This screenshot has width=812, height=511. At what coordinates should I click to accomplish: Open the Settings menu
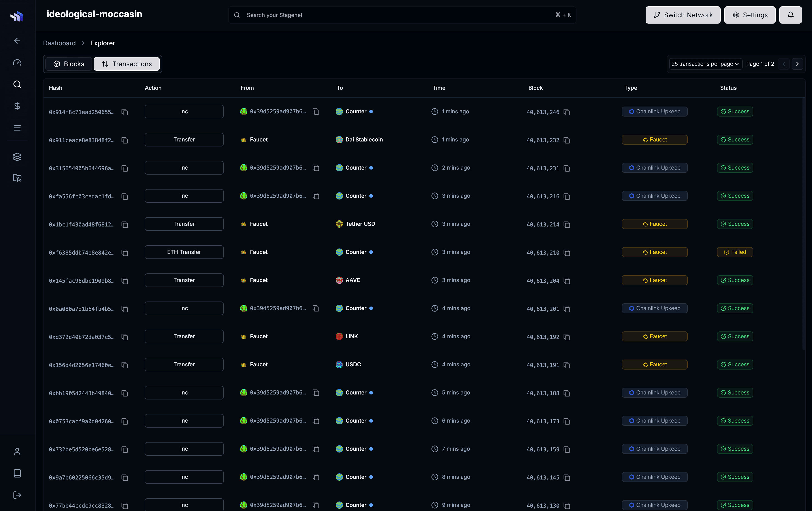[x=749, y=15]
